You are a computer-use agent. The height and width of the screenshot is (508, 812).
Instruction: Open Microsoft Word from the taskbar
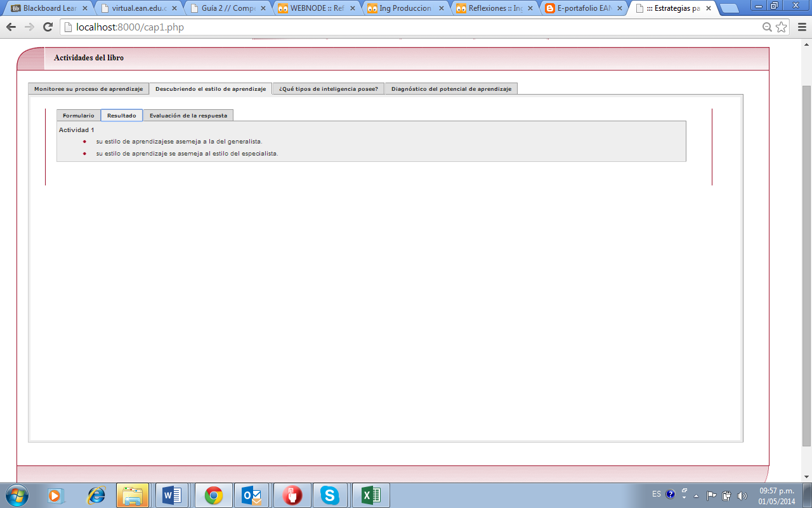click(171, 495)
